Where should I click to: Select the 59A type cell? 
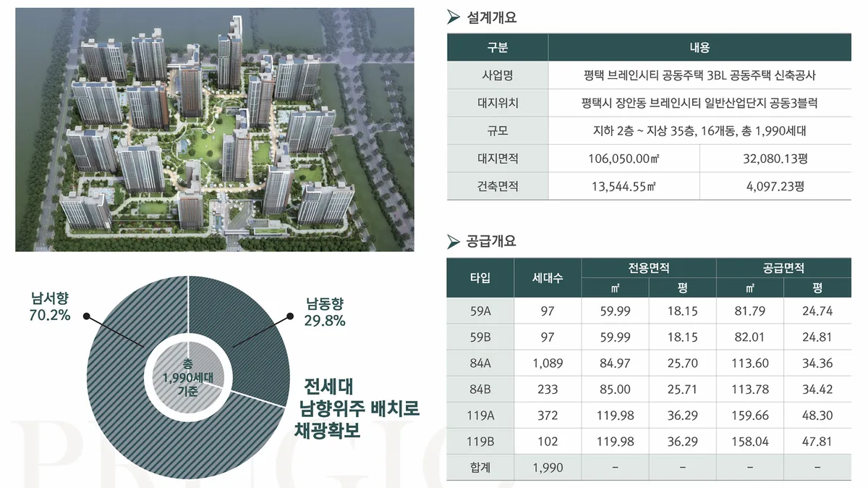(x=480, y=311)
